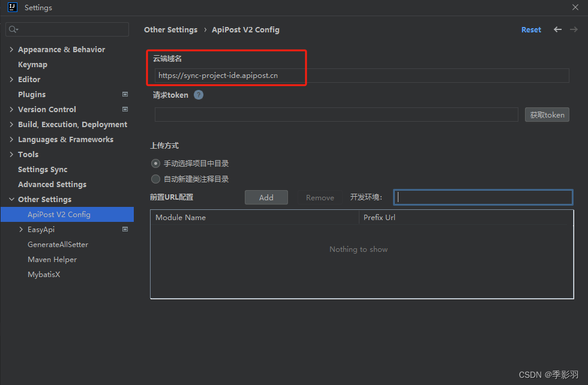Expand Appearance & Behavior section
588x385 pixels.
click(x=11, y=50)
